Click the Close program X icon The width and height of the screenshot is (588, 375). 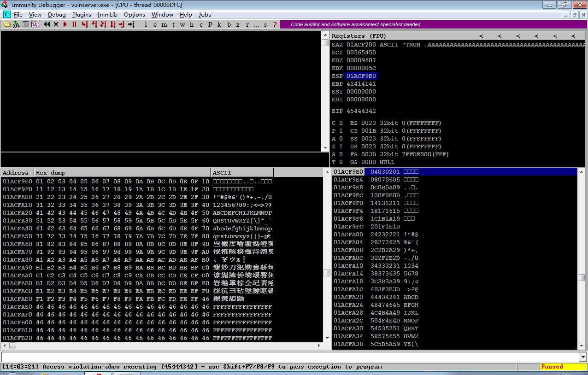tap(56, 24)
